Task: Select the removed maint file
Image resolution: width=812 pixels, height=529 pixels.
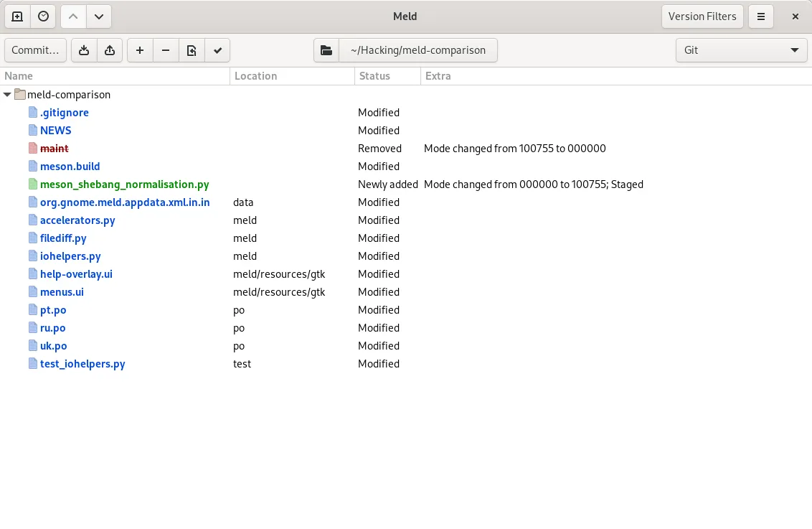Action: (55, 149)
